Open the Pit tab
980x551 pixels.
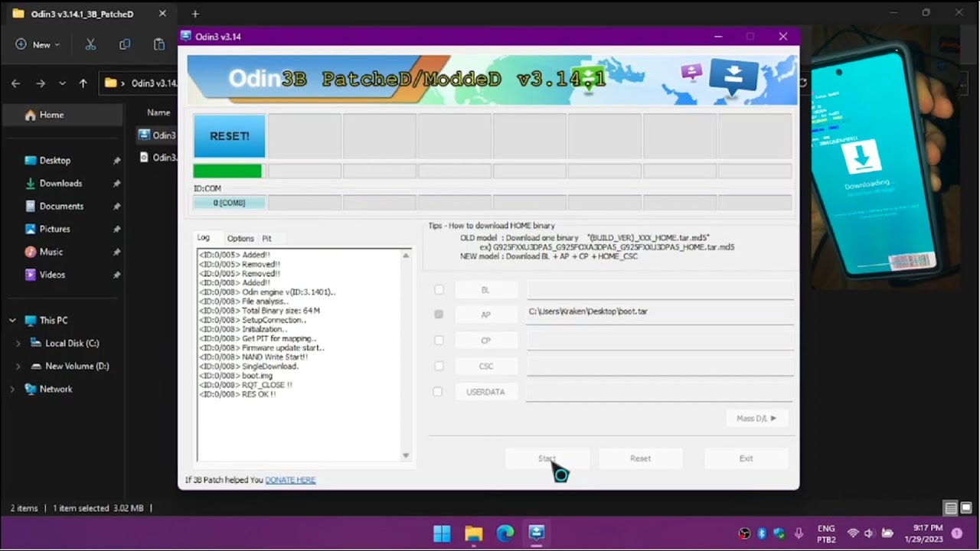tap(266, 239)
